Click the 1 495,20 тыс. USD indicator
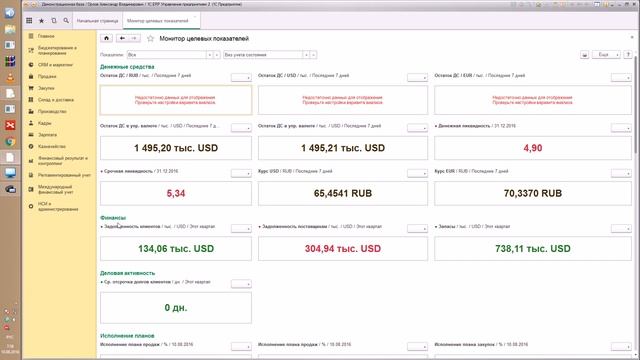The height and width of the screenshot is (360, 640). pos(176,148)
